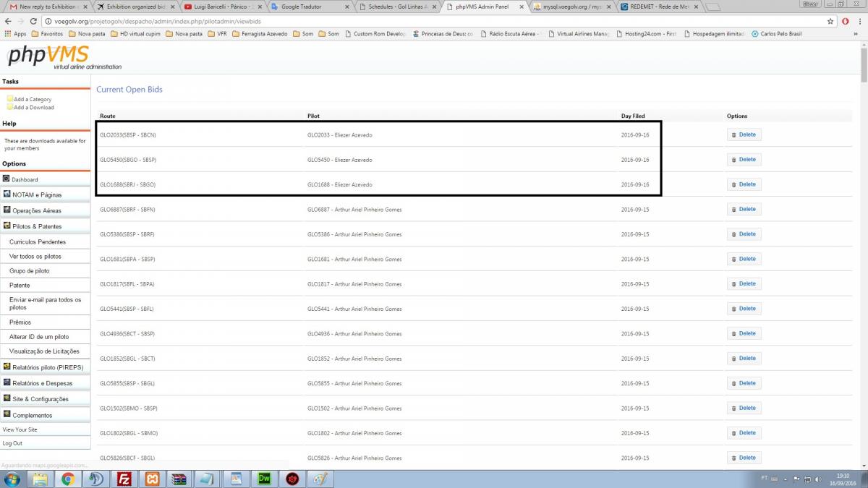868x488 pixels.
Task: Expand the Relatórios e Despesas section
Action: 45,383
